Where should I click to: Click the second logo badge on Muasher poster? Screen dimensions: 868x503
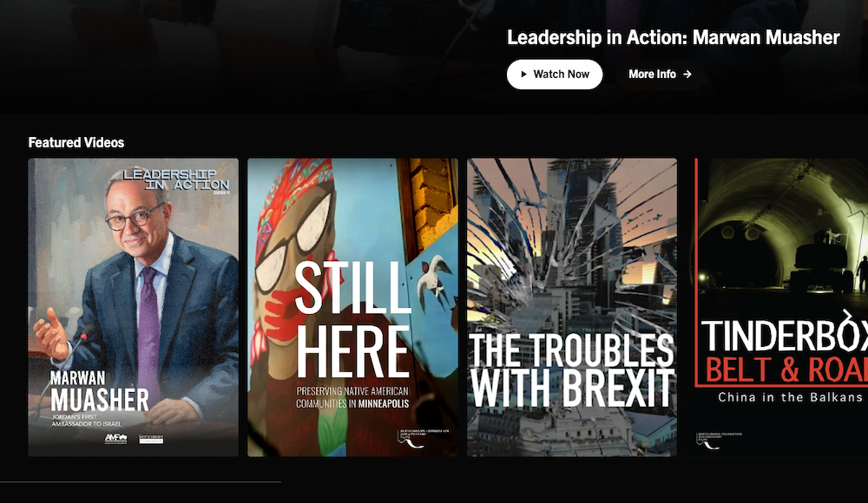[x=151, y=439]
